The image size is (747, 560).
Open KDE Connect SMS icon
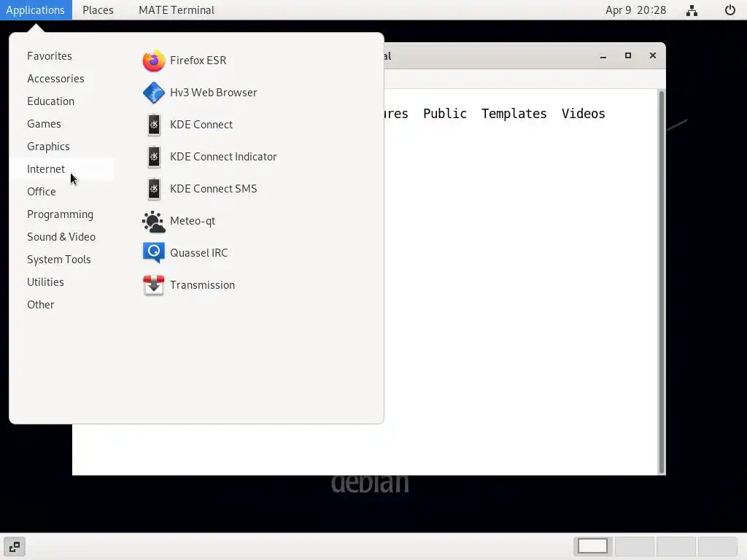(153, 189)
